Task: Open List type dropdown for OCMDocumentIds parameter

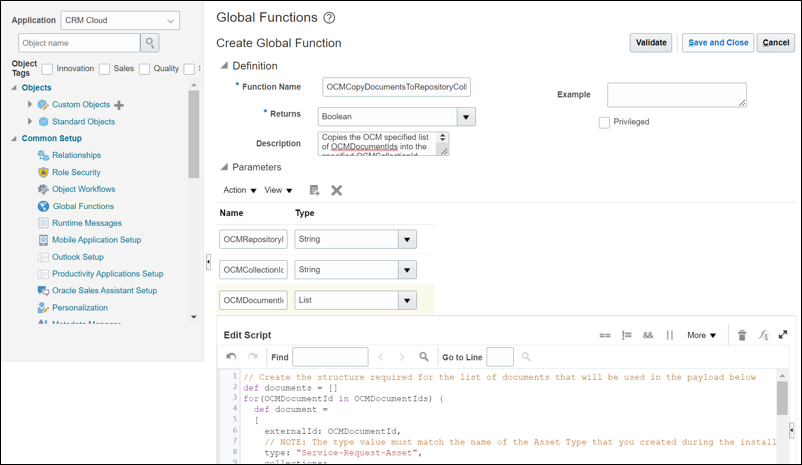Action: pyautogui.click(x=407, y=301)
